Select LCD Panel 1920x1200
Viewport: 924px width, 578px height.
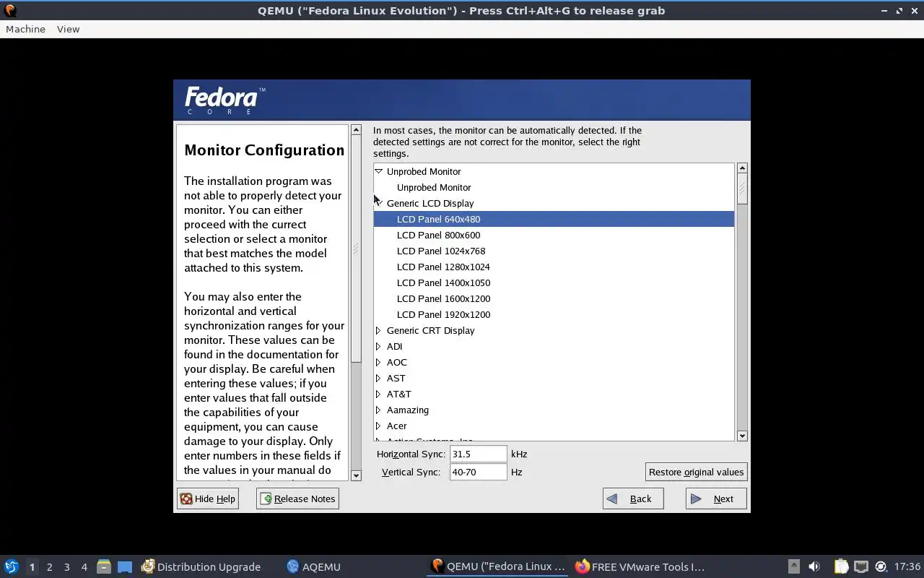(554, 314)
